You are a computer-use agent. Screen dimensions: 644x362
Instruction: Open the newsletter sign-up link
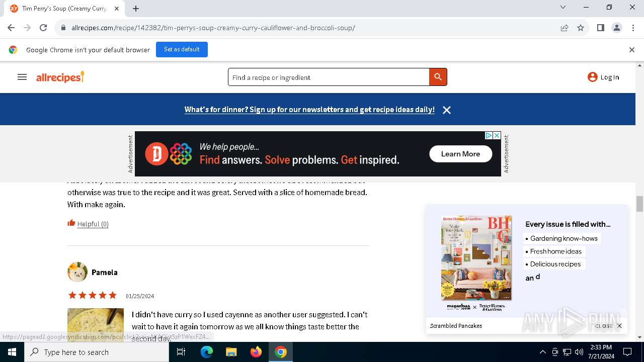309,110
